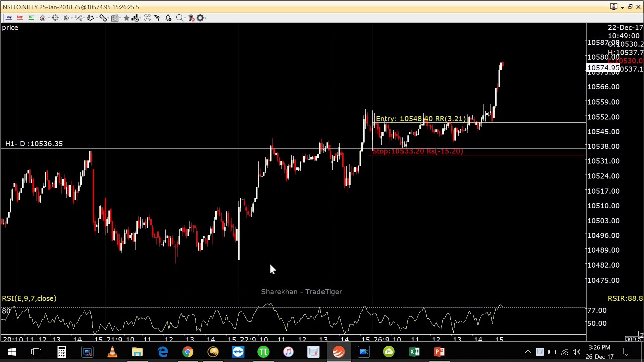This screenshot has width=644, height=362.
Task: Expand the gear settings dropdown arrow
Action: [205, 18]
